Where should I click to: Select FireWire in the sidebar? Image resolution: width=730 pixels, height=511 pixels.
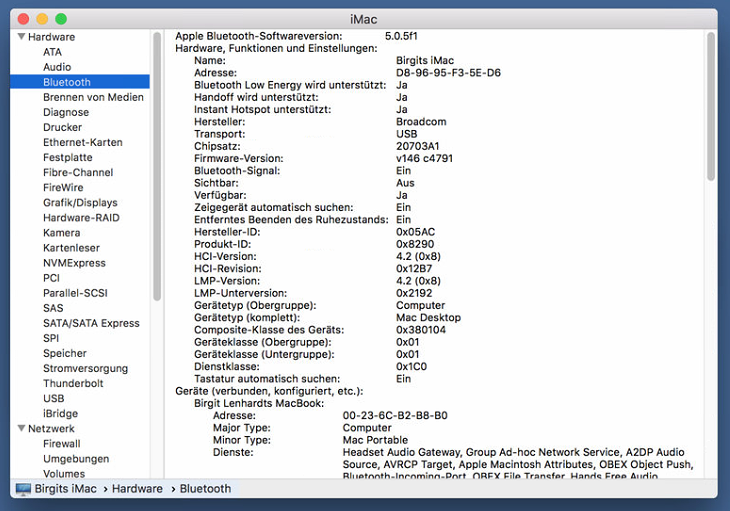coord(63,188)
